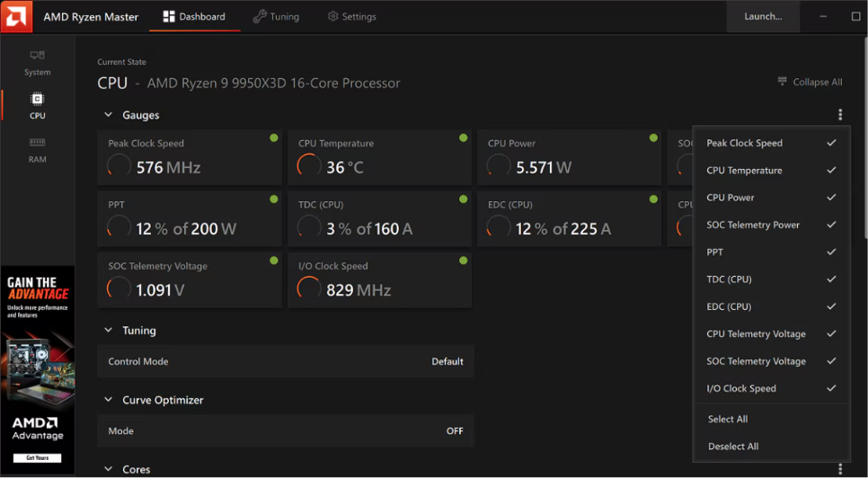Click the 3 % of 160 A value
This screenshot has width=868, height=478.
click(x=369, y=228)
